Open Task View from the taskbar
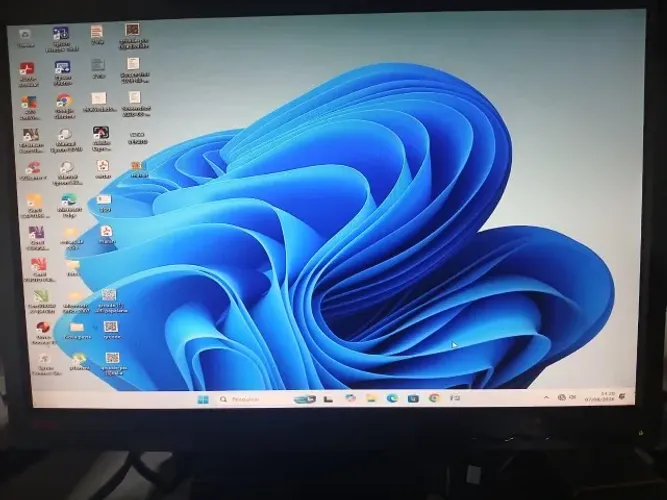Screen dimensions: 667x500 pyautogui.click(x=328, y=399)
